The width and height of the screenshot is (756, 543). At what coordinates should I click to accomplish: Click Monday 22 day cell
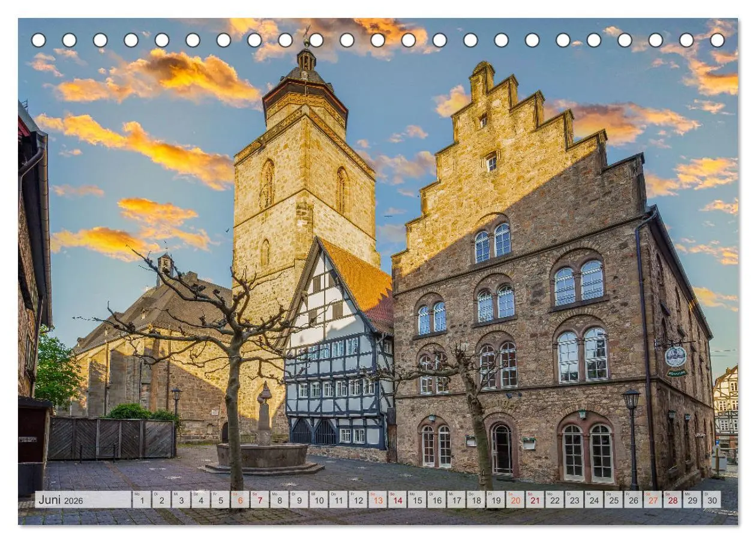554,500
